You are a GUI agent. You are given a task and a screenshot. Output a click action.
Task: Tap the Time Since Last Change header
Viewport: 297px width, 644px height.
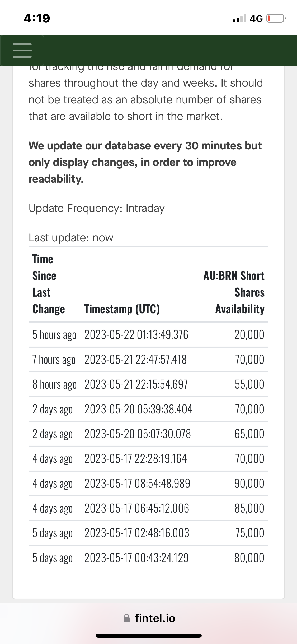[49, 284]
